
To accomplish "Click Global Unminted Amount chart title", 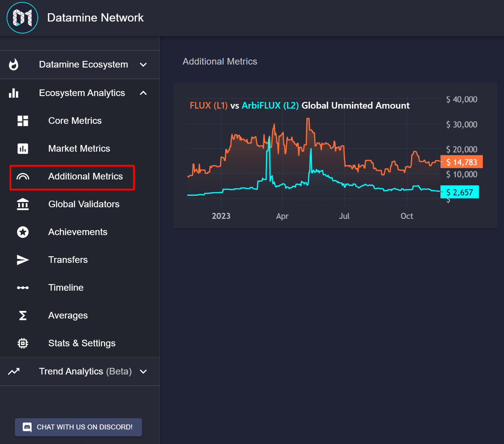I will (355, 106).
